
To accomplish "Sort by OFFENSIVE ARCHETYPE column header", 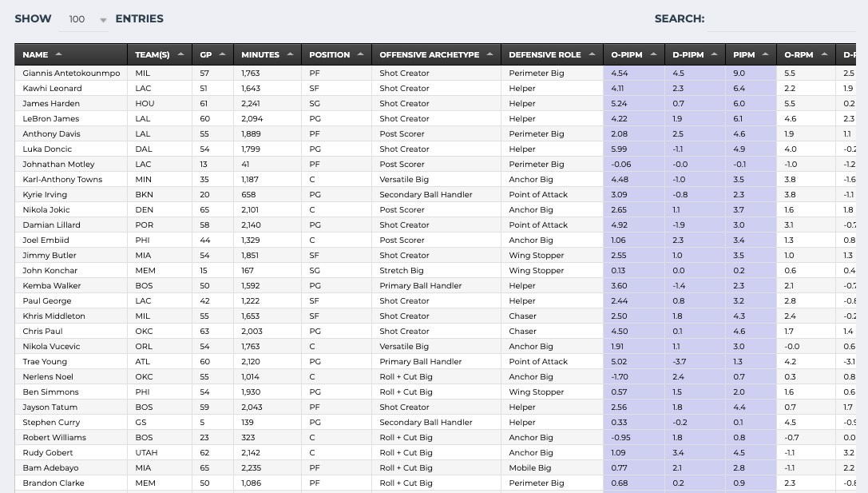I will (436, 54).
